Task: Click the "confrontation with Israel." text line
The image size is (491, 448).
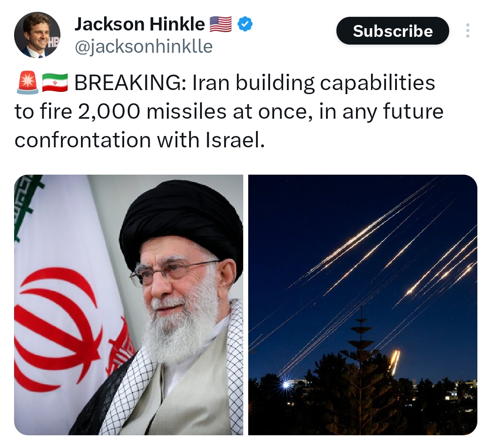Action: [140, 140]
